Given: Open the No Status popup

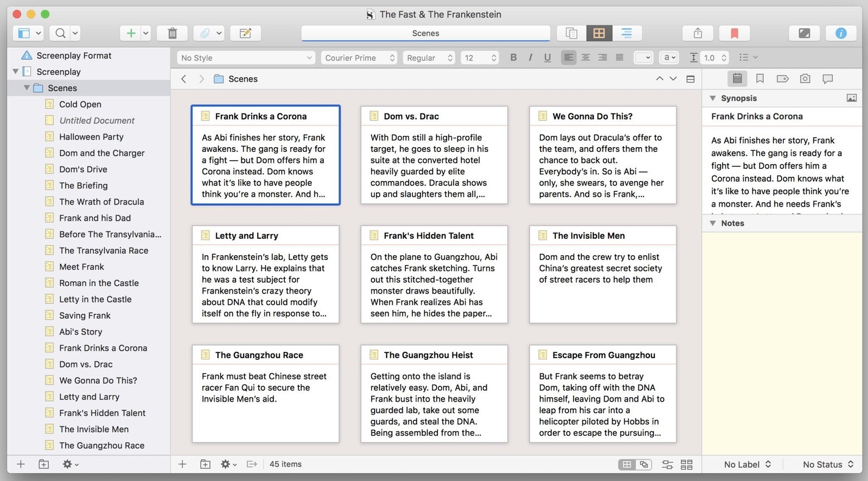Looking at the screenshot, I should coord(828,464).
